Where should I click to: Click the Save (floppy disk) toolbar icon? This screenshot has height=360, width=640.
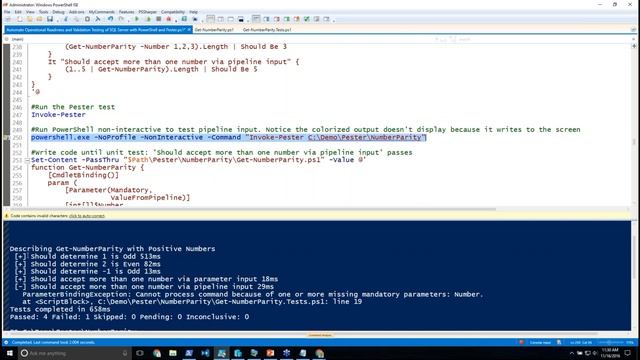click(50, 19)
